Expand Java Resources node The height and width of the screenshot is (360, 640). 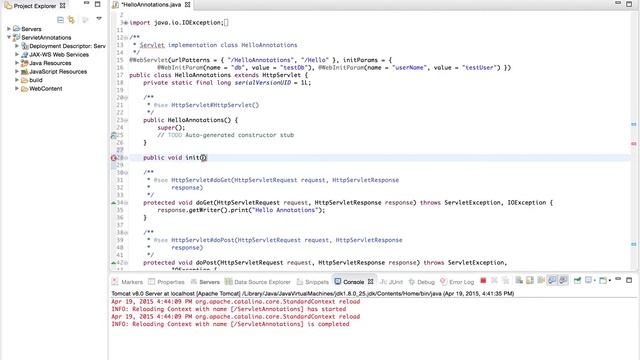click(x=17, y=63)
